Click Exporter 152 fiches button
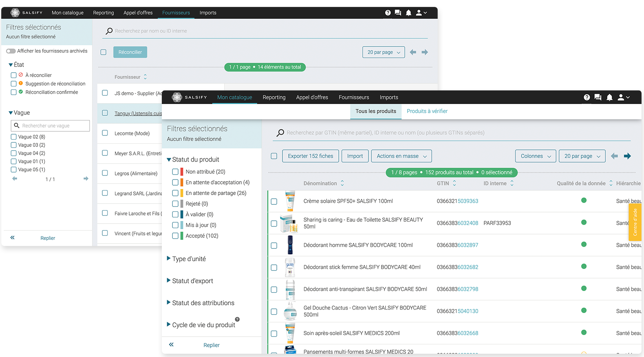The width and height of the screenshot is (644, 357). [x=311, y=156]
